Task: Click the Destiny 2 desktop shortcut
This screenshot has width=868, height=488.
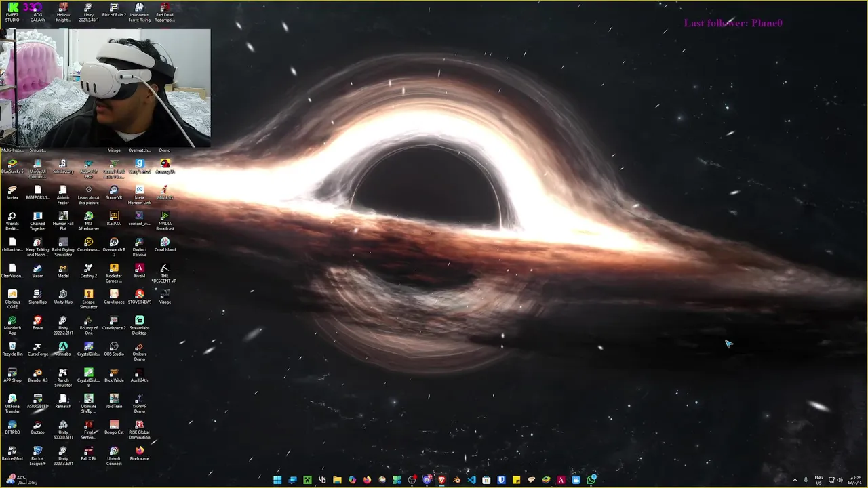Action: click(x=88, y=271)
